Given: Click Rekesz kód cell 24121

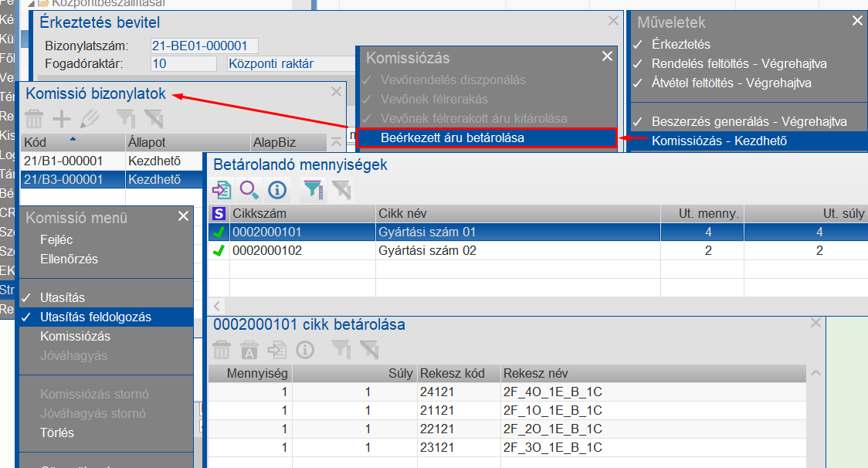Looking at the screenshot, I should [459, 392].
